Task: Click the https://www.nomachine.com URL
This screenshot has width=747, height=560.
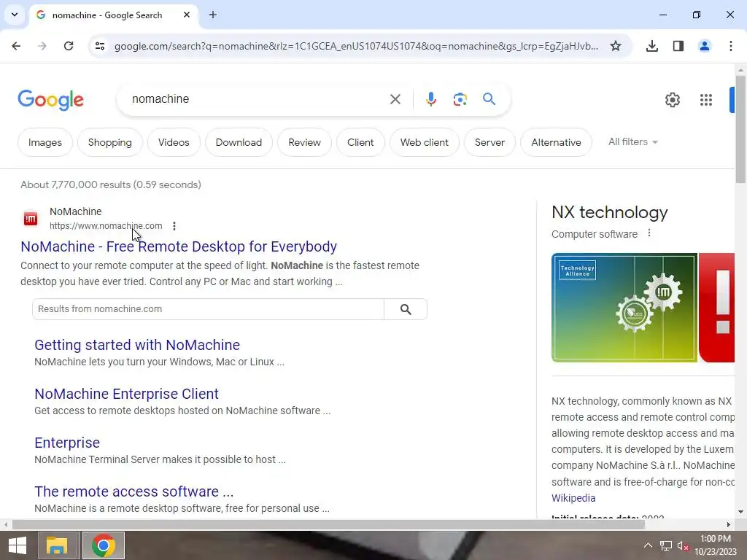Action: [106, 226]
